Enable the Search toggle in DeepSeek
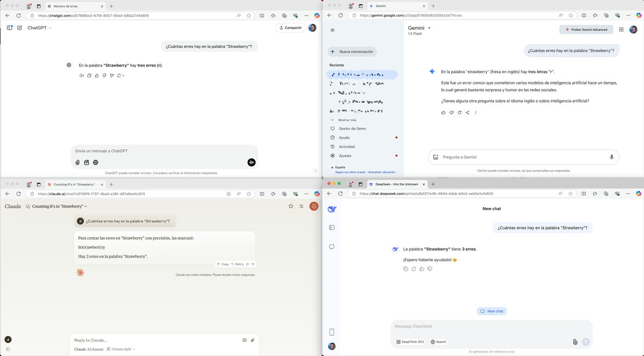The width and height of the screenshot is (644, 356). click(x=438, y=342)
